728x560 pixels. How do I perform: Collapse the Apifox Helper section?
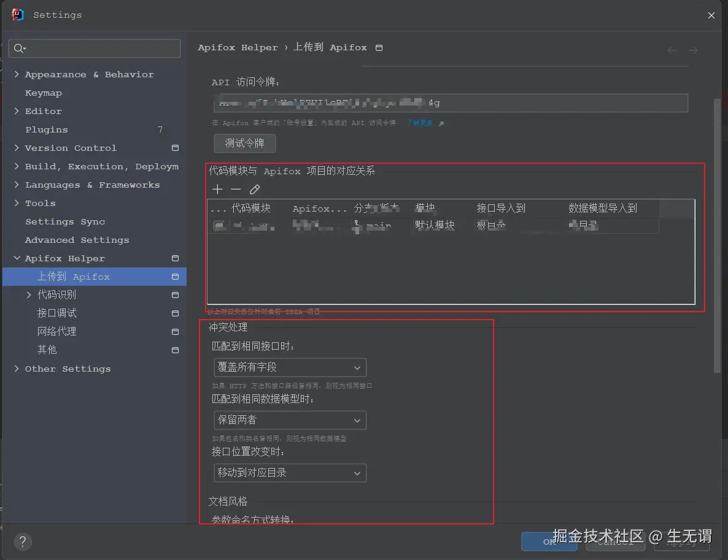pyautogui.click(x=17, y=258)
